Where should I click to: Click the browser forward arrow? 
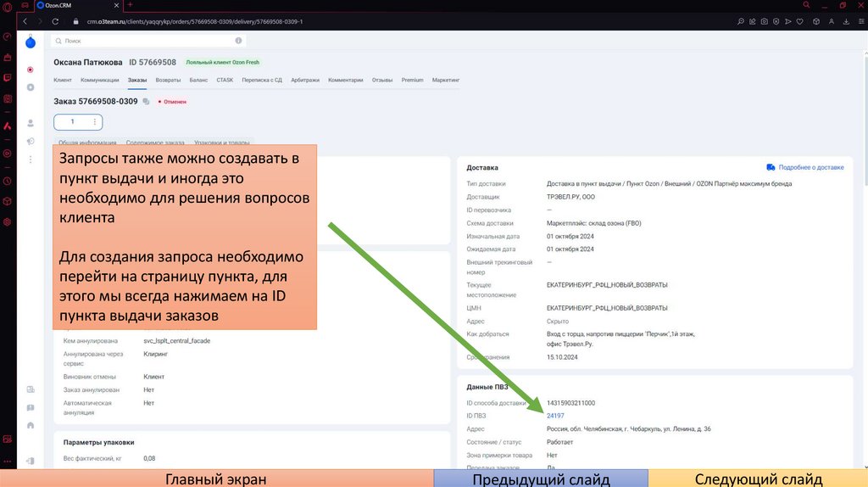40,21
